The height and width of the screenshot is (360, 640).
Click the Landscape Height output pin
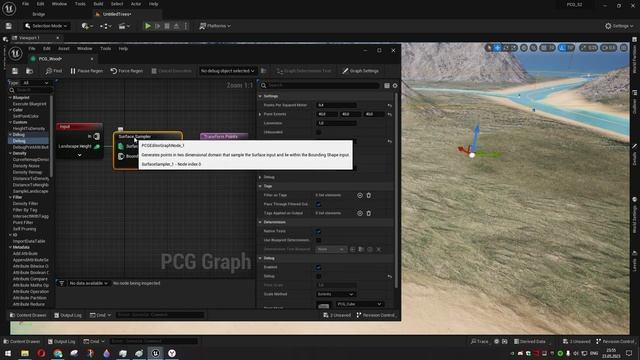(x=97, y=147)
